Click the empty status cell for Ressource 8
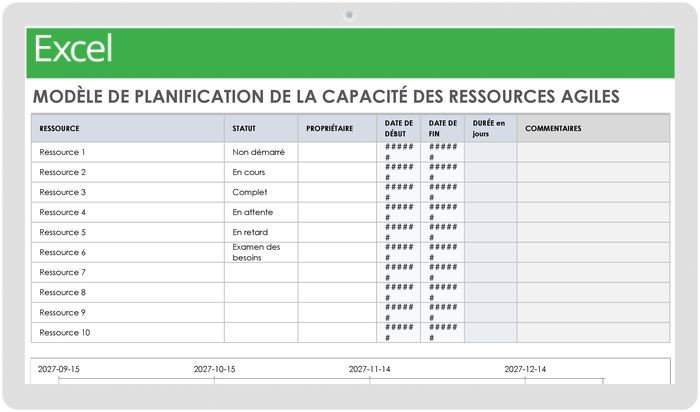 click(261, 292)
